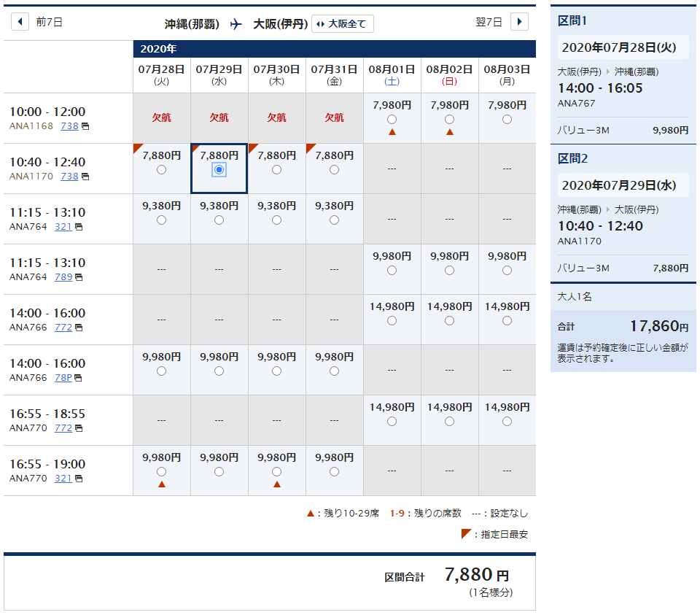Image resolution: width=700 pixels, height=615 pixels.
Task: Select 9,980円 fare on 07月29日 ANA766
Action: pos(219,371)
